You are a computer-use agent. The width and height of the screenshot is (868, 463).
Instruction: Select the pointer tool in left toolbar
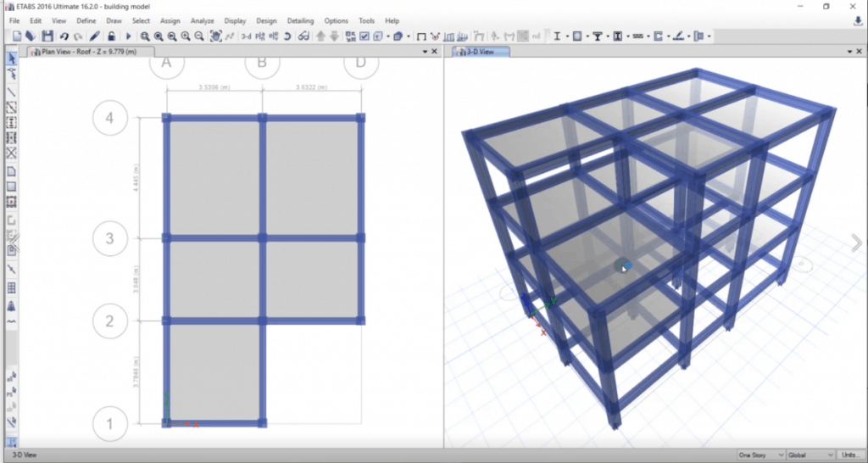(x=12, y=59)
